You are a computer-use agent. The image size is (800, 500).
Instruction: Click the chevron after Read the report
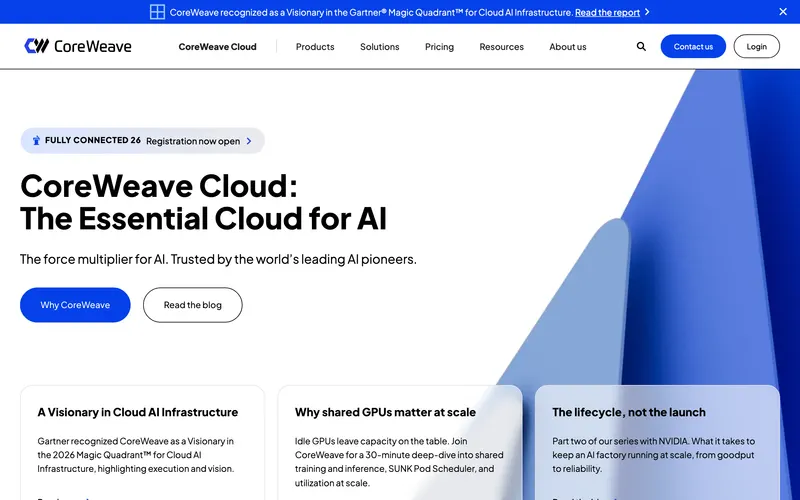(647, 12)
